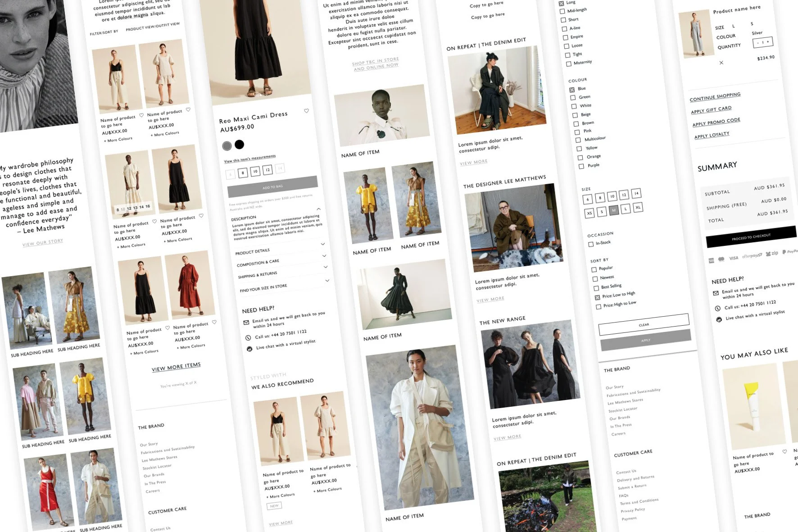This screenshot has width=798, height=532.
Task: Open the View Our Story link
Action: (43, 243)
